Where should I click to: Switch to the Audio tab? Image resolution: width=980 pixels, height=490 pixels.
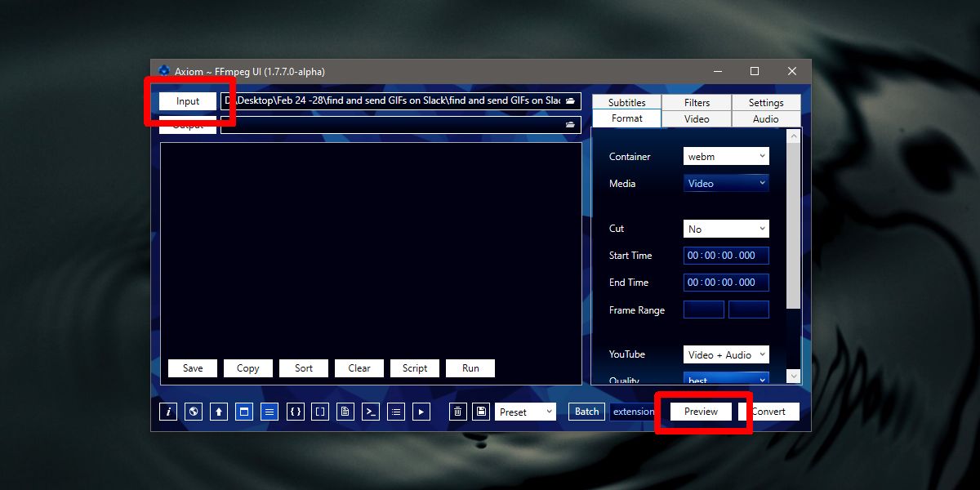[x=766, y=118]
